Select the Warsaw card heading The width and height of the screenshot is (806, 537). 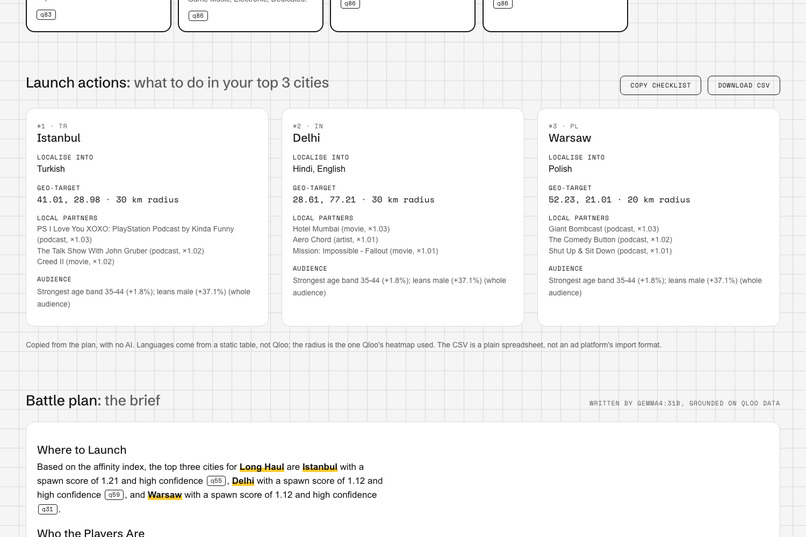coord(570,138)
